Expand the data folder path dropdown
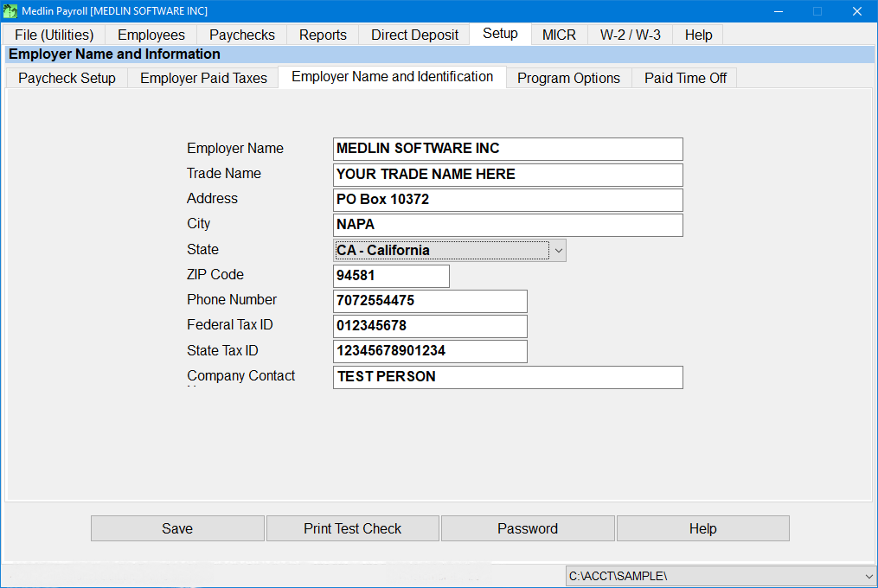This screenshot has height=588, width=878. (x=868, y=575)
